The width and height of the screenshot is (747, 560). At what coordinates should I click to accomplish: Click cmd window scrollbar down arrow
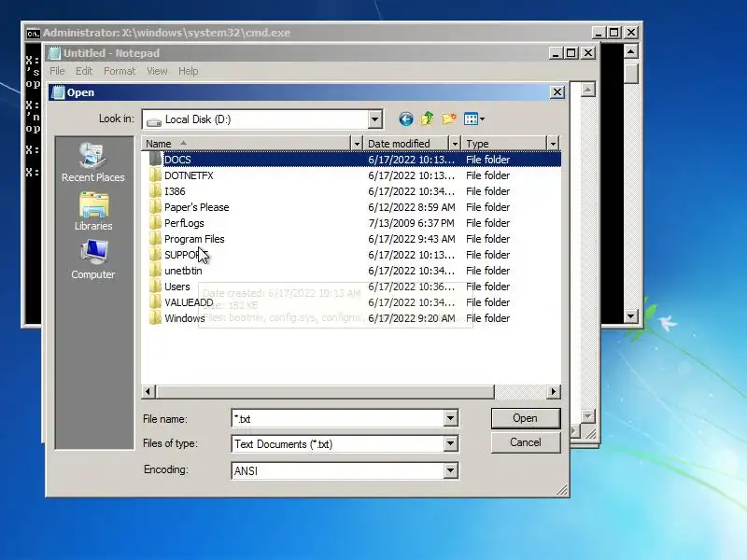[x=631, y=315]
